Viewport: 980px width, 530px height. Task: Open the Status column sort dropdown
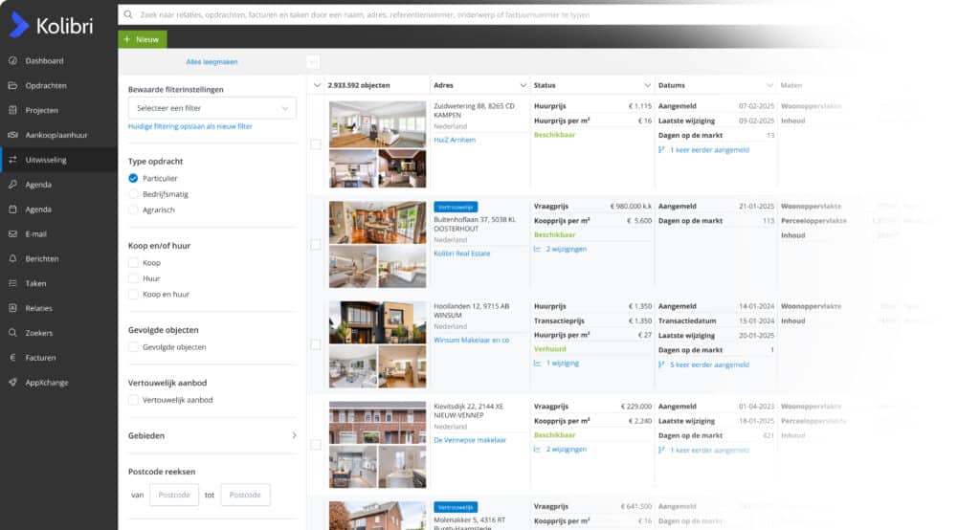tap(648, 85)
